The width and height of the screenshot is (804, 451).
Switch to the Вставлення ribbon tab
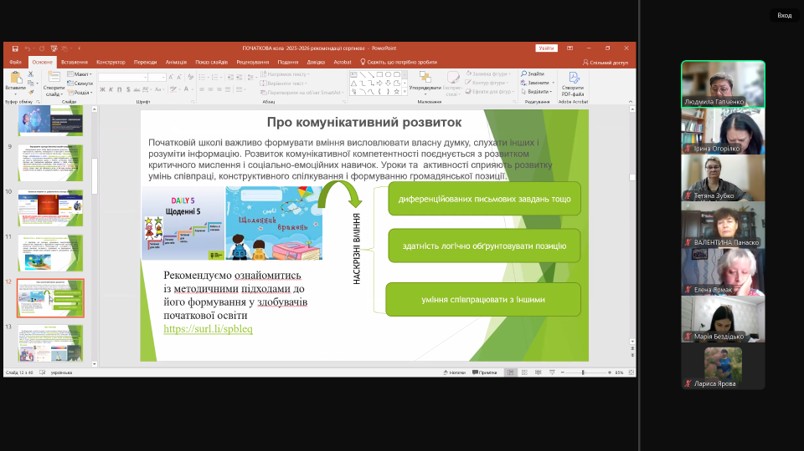coord(74,62)
